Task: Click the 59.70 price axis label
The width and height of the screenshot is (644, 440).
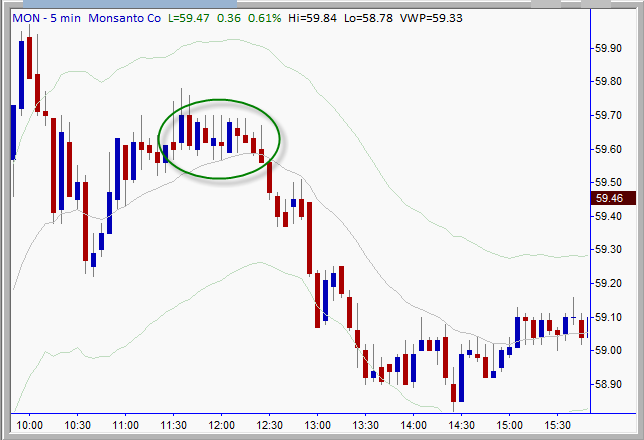Action: click(x=608, y=115)
